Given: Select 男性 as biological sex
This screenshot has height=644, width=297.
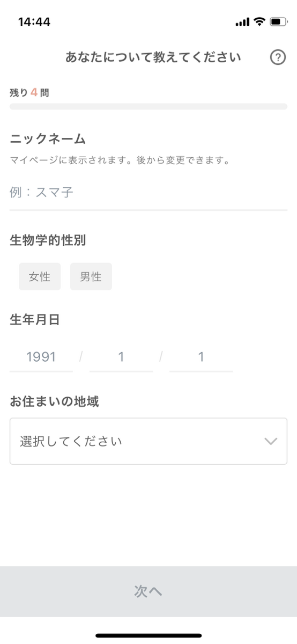Looking at the screenshot, I should 91,276.
